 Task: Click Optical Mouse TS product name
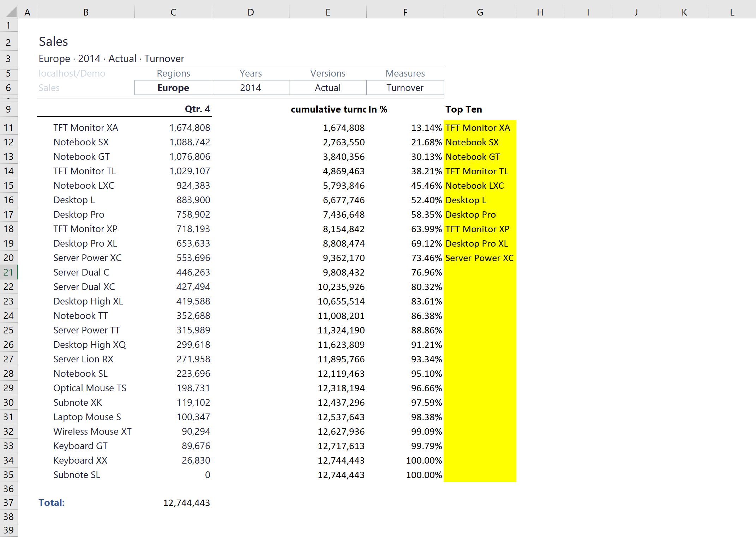(90, 388)
